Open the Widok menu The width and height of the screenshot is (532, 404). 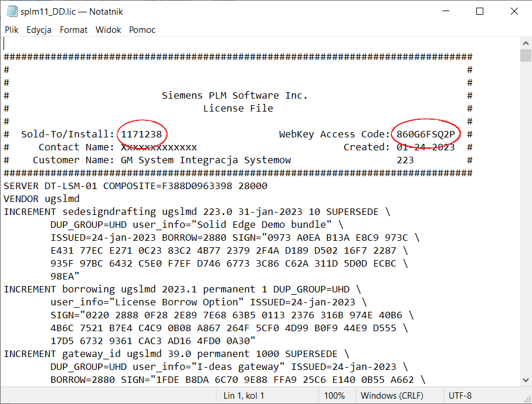[109, 30]
